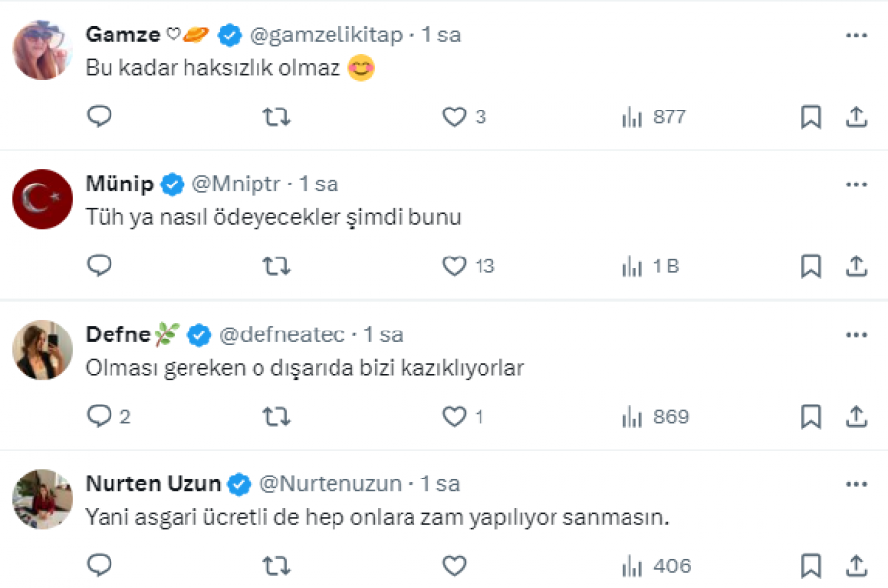888x588 pixels.
Task: Like Gamze's tweet with 3 likes
Action: pyautogui.click(x=464, y=117)
